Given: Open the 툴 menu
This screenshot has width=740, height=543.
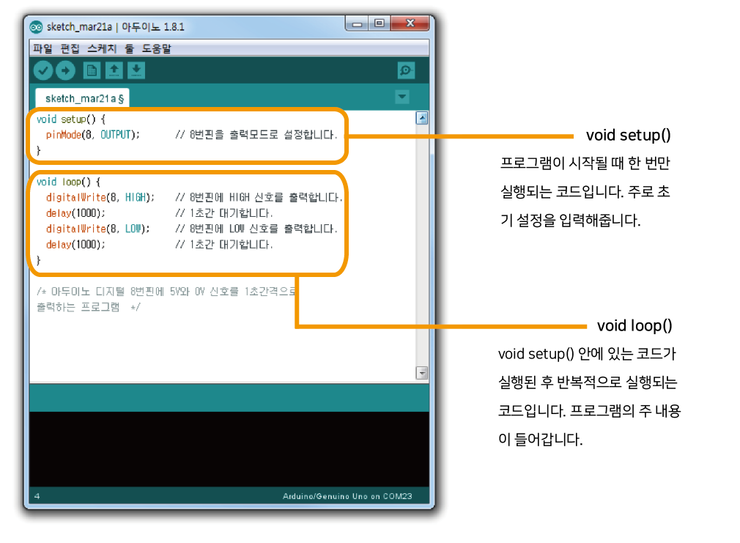Looking at the screenshot, I should (129, 49).
